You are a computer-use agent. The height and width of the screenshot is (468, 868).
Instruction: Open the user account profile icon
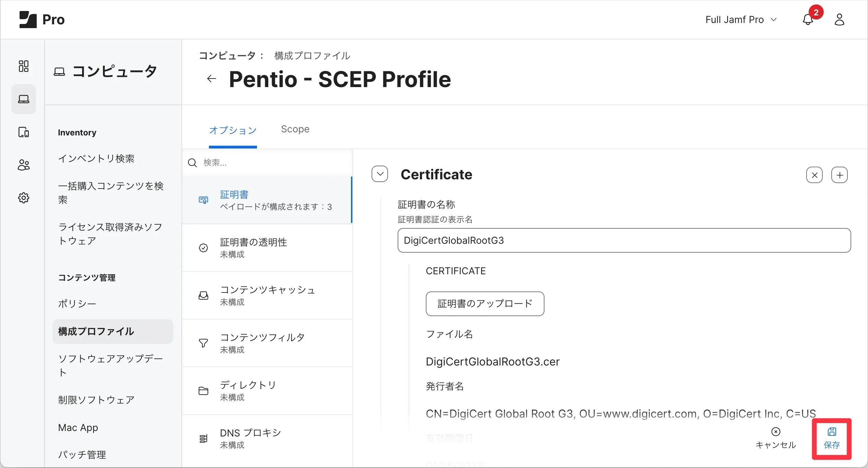point(839,20)
